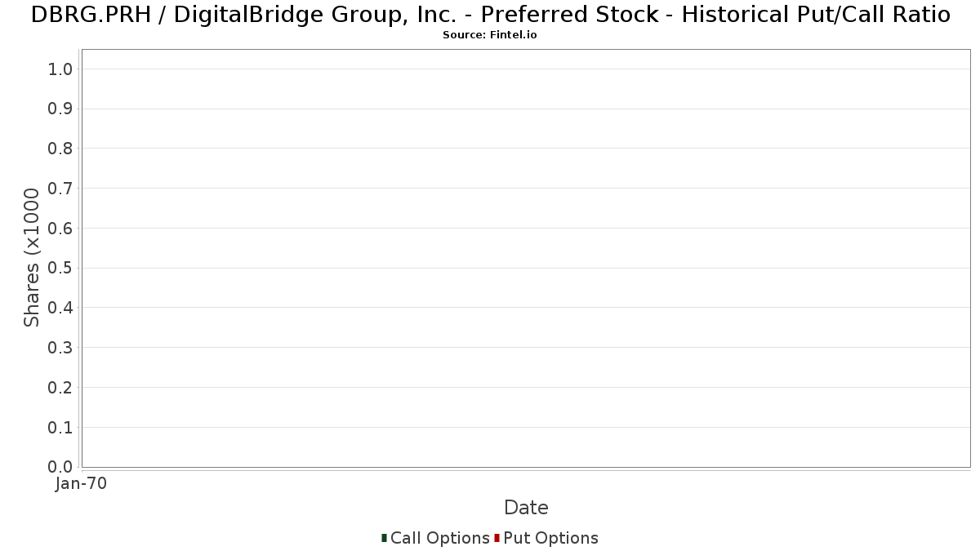Select the 0.7 y-axis tick label
Screen dimensions: 980x551
point(61,189)
